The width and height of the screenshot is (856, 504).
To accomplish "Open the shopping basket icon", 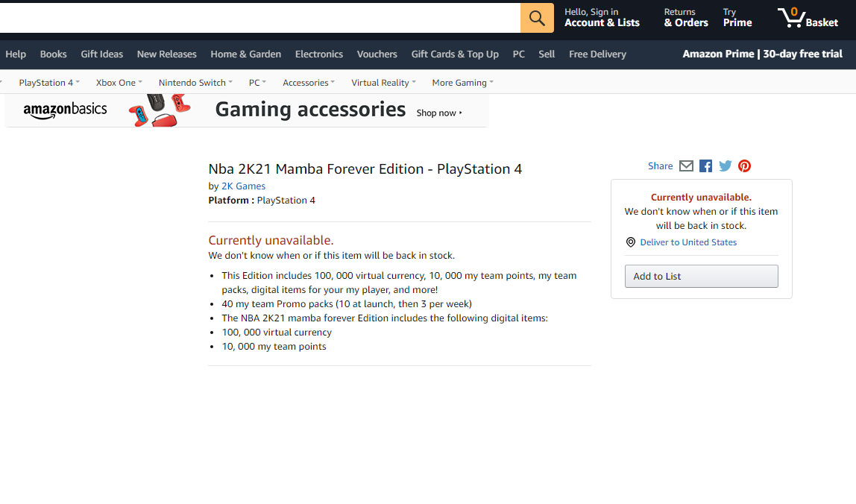I will (791, 17).
